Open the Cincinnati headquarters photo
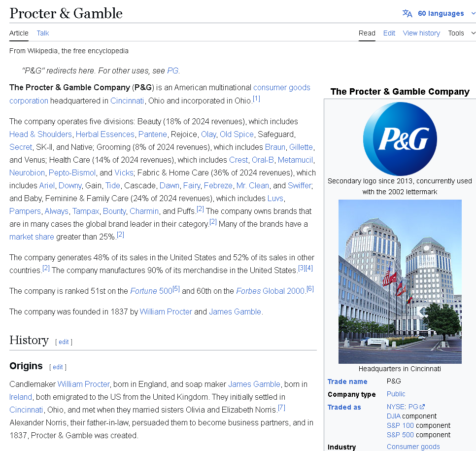The height and width of the screenshot is (451, 476). [x=400, y=281]
